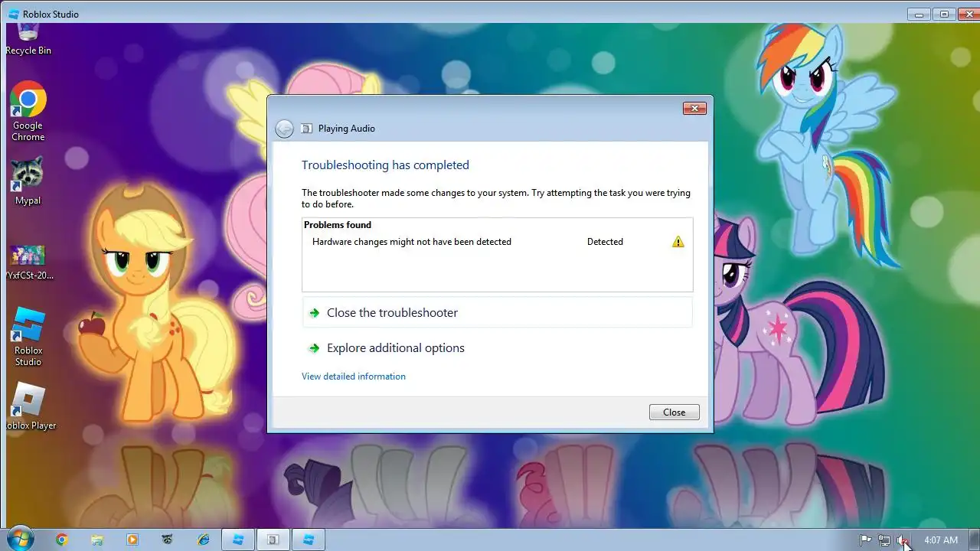Select 'Hardware changes might not have been detected' row
This screenshot has height=551, width=980.
click(x=498, y=242)
